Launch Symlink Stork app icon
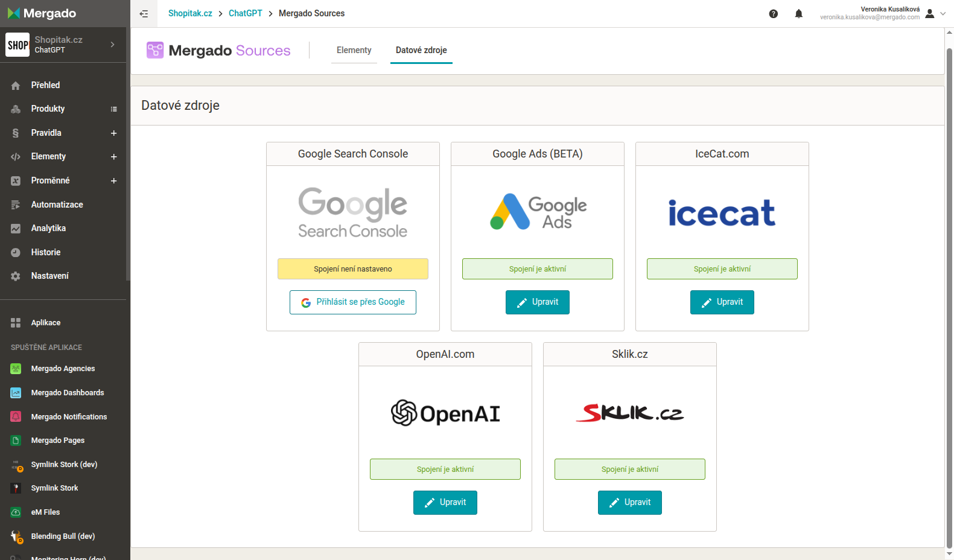954x560 pixels. 16,488
